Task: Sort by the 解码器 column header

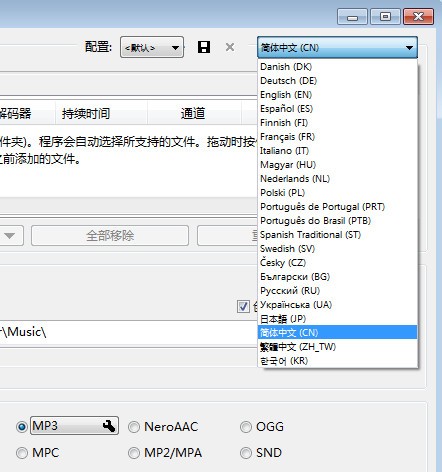Action: [27, 114]
